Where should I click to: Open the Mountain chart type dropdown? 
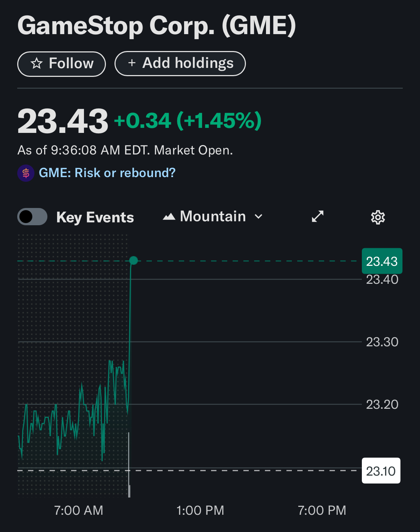(213, 217)
